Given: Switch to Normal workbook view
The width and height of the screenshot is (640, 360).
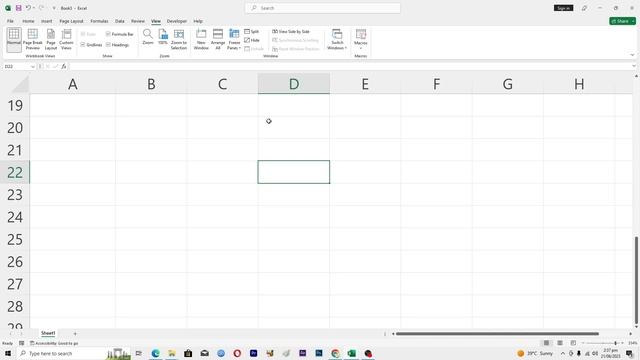Looking at the screenshot, I should coord(13,40).
